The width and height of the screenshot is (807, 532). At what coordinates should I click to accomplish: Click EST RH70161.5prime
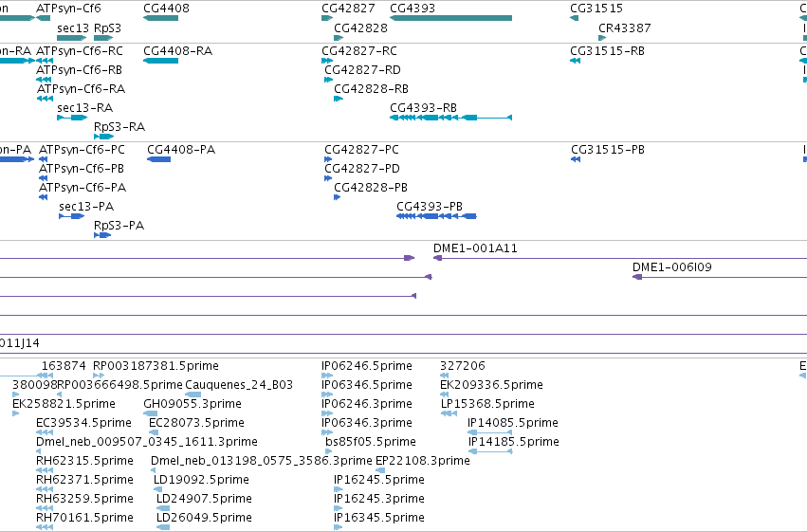click(x=85, y=519)
